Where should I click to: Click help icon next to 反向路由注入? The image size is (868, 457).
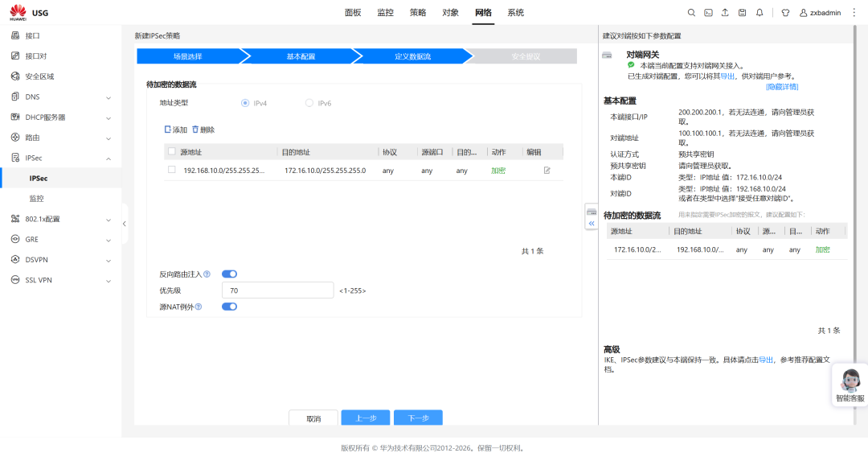(x=207, y=274)
